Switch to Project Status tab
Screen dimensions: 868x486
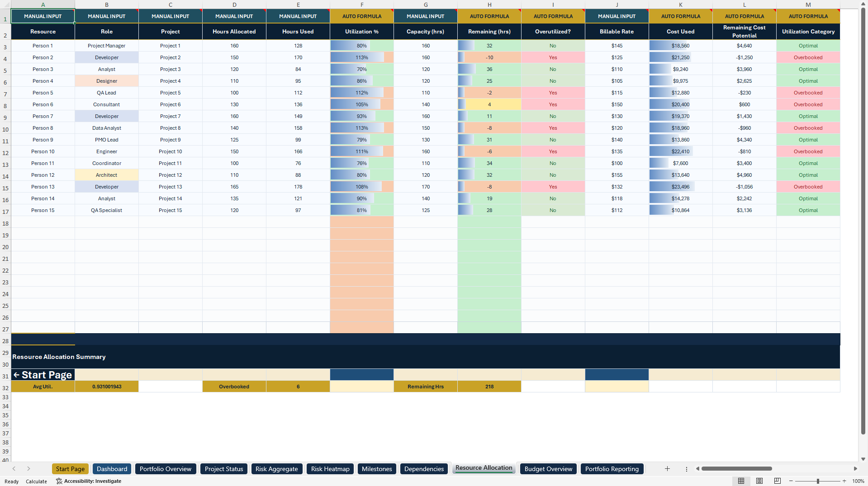[x=224, y=469]
